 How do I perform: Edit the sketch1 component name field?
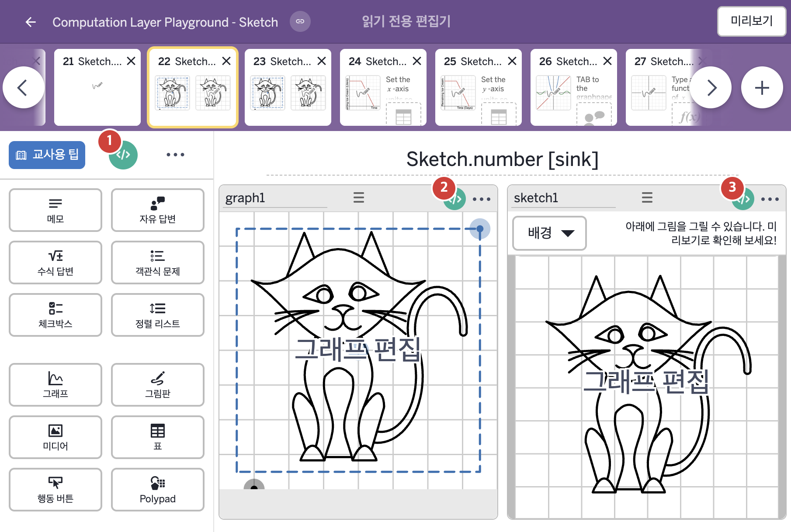[x=563, y=198]
